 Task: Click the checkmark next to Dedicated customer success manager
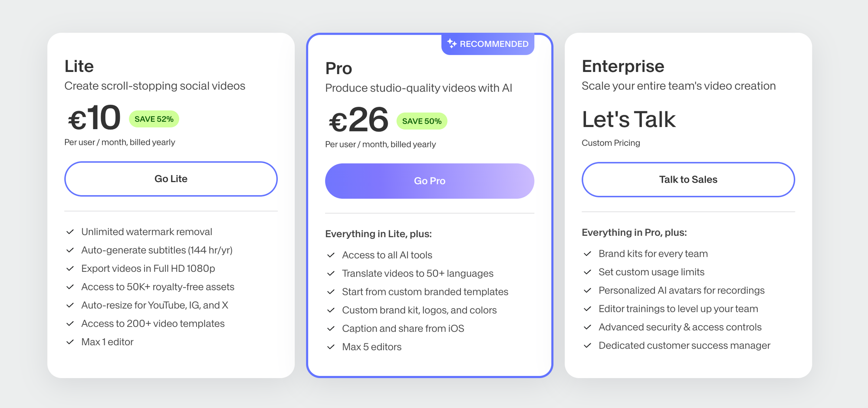[588, 346]
